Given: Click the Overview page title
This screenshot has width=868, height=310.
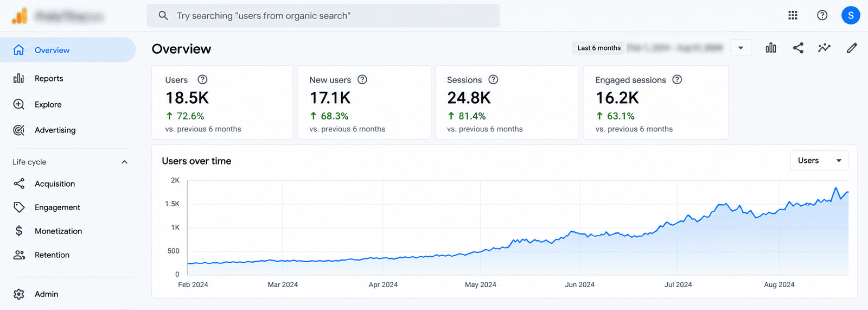Looking at the screenshot, I should click(x=181, y=49).
